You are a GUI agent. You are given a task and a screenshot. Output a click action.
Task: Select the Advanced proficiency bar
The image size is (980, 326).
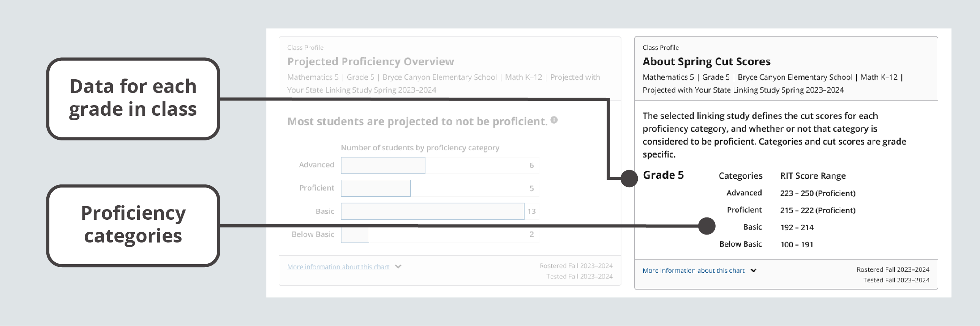pos(383,165)
